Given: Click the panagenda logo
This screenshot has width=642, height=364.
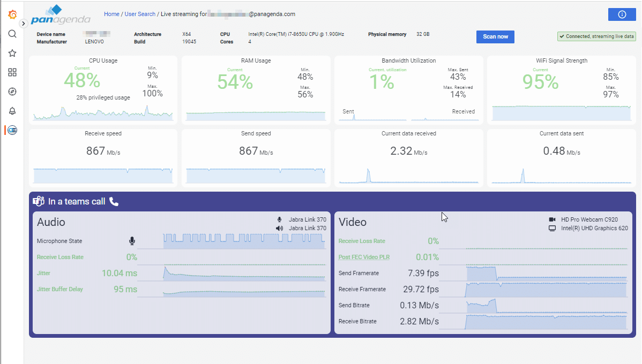Looking at the screenshot, I should tap(61, 15).
